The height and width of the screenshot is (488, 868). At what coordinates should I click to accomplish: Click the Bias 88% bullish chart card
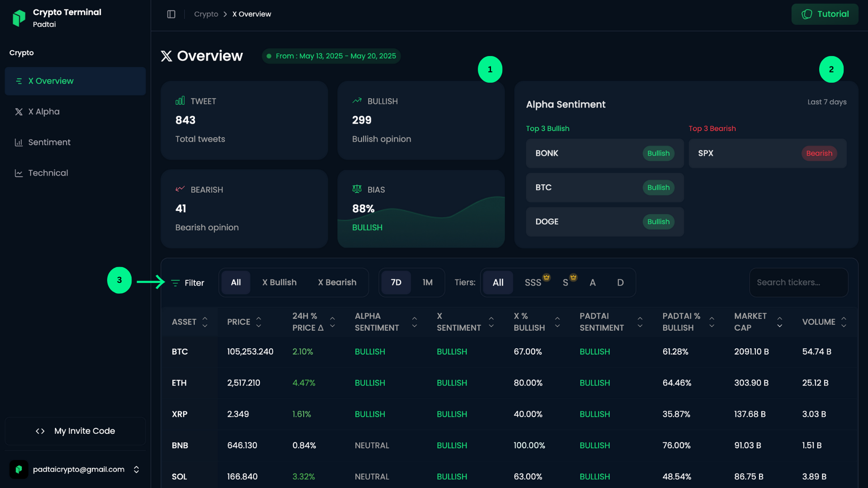[420, 209]
